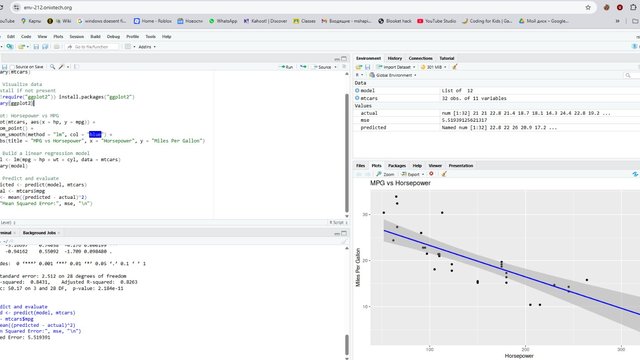Click the new project icon in main toolbar
This screenshot has height=360, width=640.
(10, 47)
